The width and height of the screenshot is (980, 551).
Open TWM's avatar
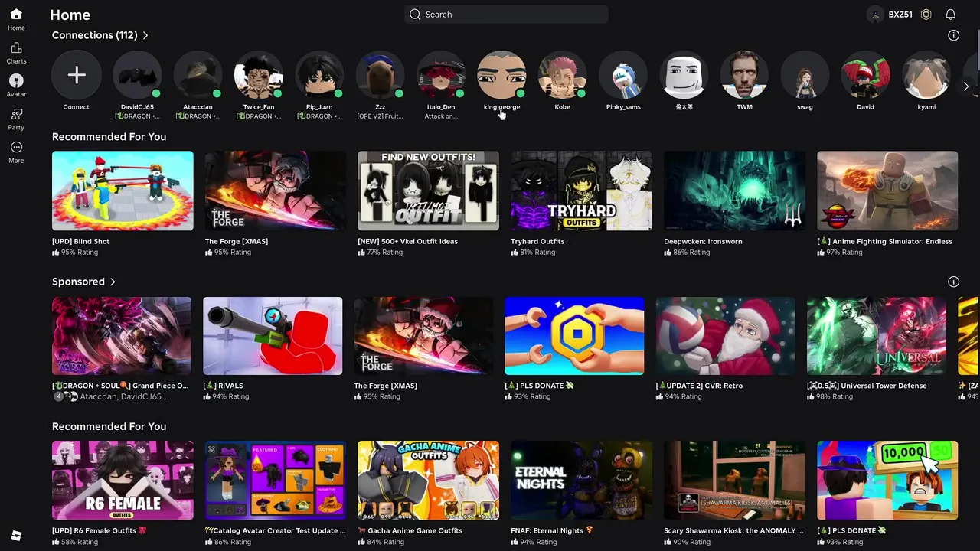744,75
